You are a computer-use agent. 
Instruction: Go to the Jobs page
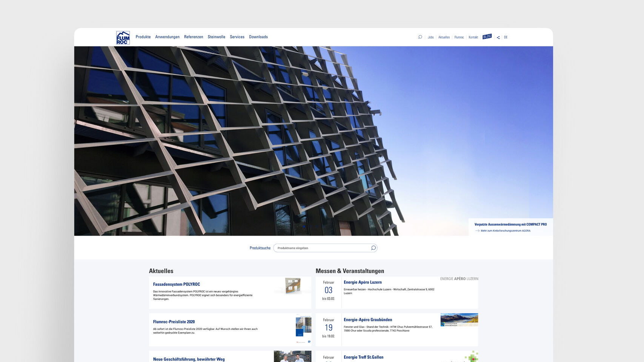click(430, 37)
